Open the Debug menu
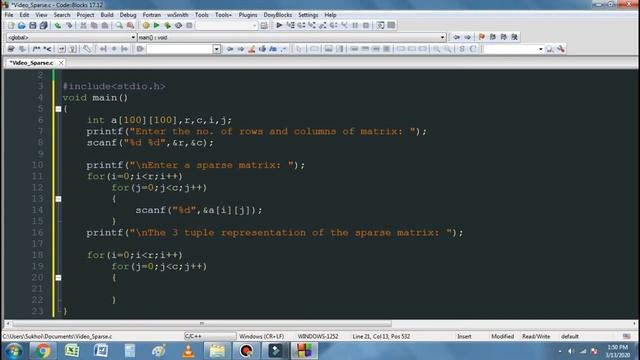 128,15
